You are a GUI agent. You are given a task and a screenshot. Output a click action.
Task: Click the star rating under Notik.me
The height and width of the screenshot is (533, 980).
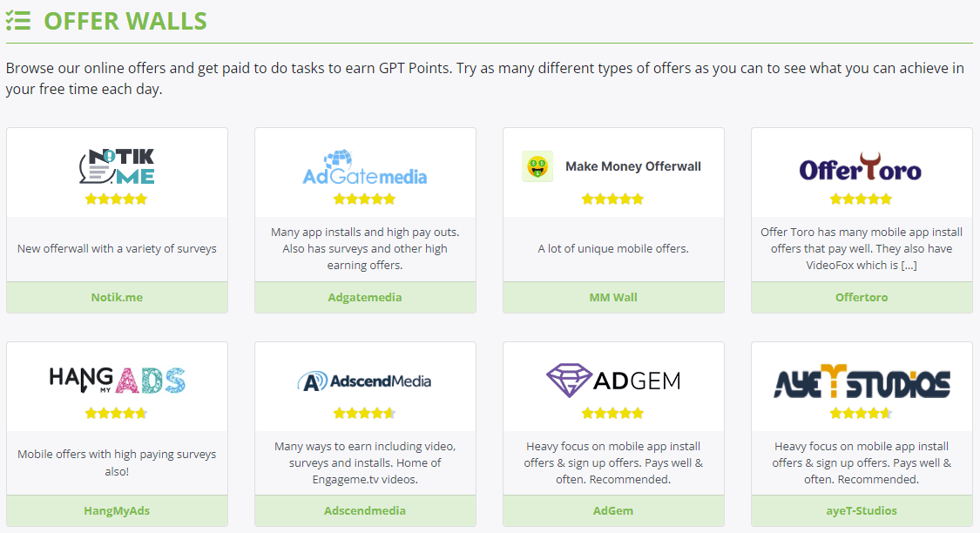117,199
